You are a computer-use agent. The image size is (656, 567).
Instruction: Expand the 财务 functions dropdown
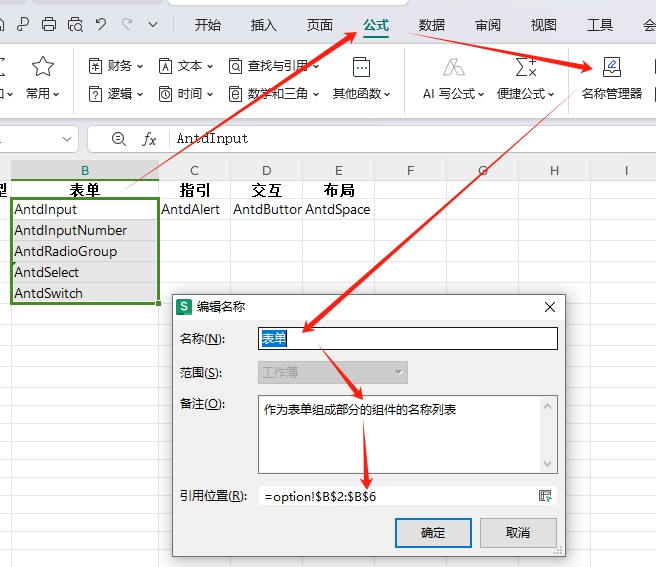click(116, 66)
